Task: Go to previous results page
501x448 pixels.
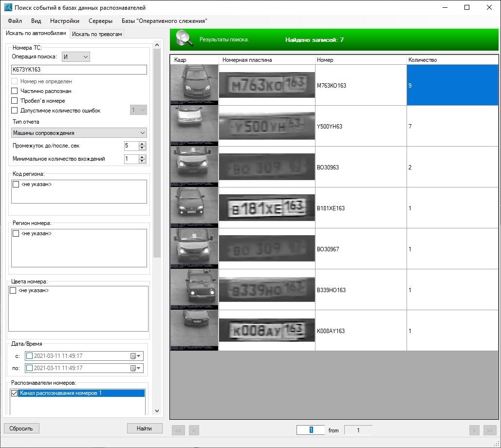Action: tap(194, 430)
